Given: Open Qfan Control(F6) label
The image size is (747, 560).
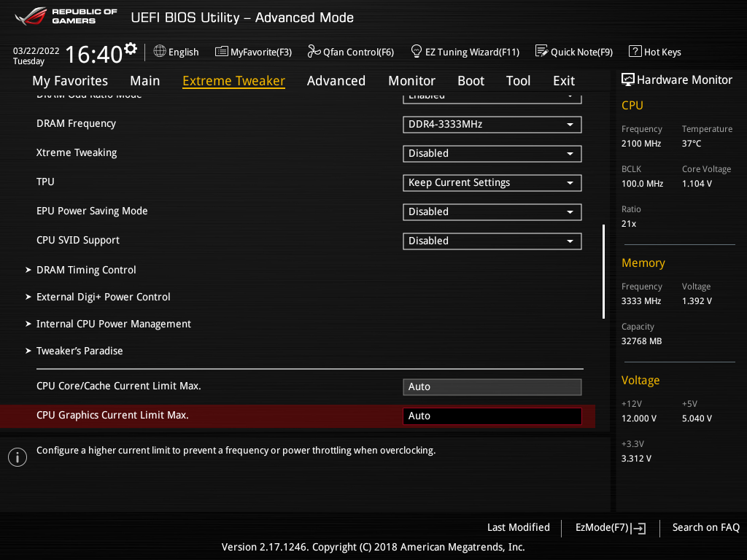Looking at the screenshot, I should coord(358,52).
